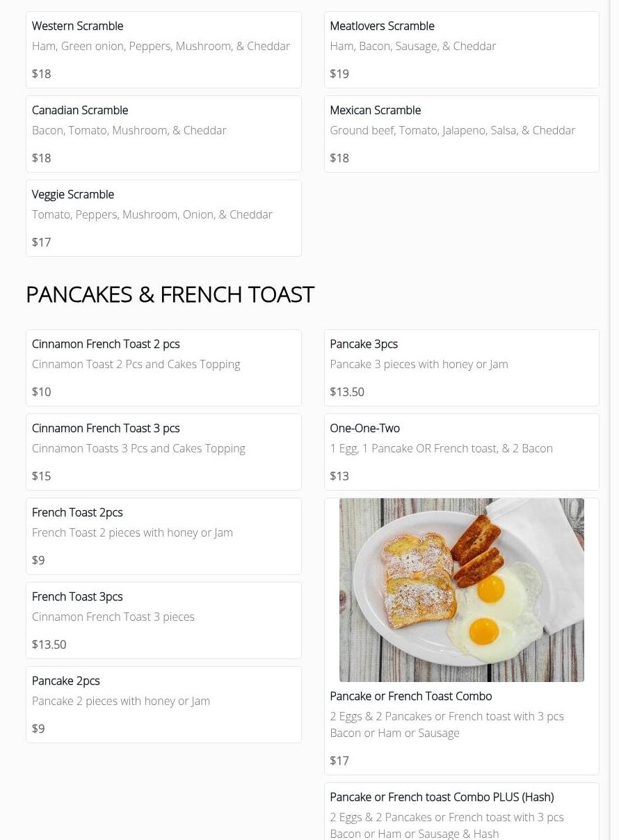The height and width of the screenshot is (840, 619).
Task: Click the page's vertical scrollbar
Action: click(614, 418)
